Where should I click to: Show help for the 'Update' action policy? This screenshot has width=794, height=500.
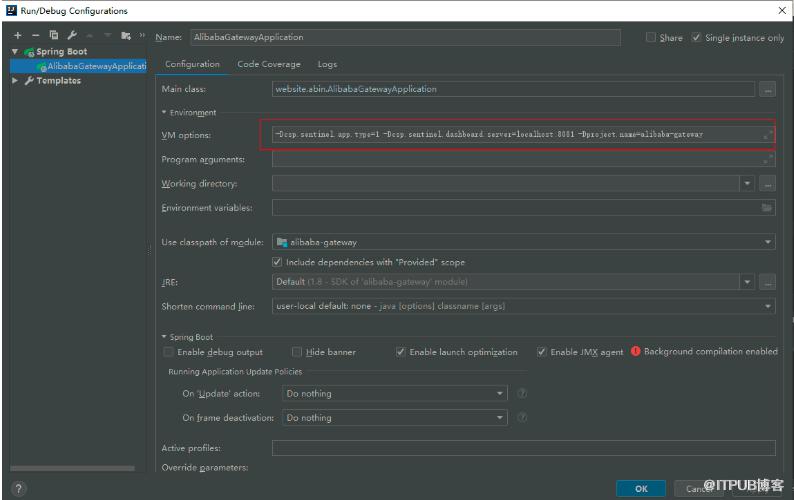(522, 393)
